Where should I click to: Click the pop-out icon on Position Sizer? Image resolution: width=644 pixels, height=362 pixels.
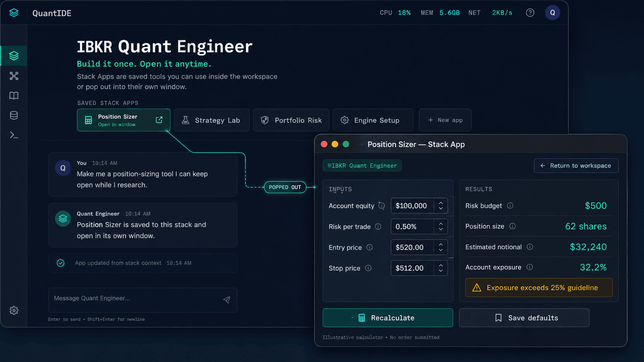coord(159,120)
